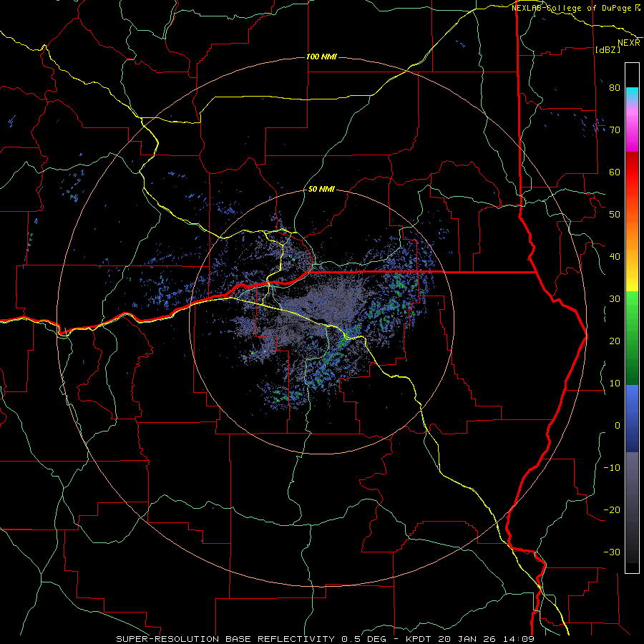
Task: Click the 50 value on the dBZ scale
Action: [615, 215]
